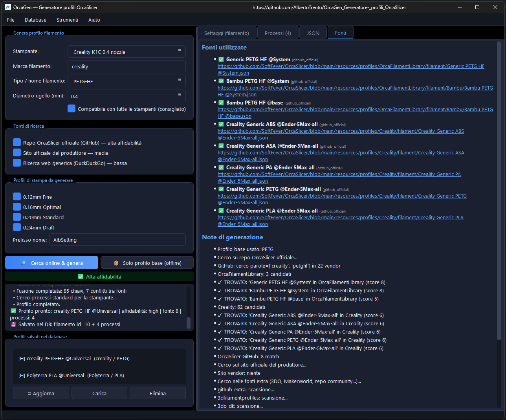Open Creality Generic PLA @Ender-5Max-all.json link
Screen dimensions: 506x420
point(341,221)
